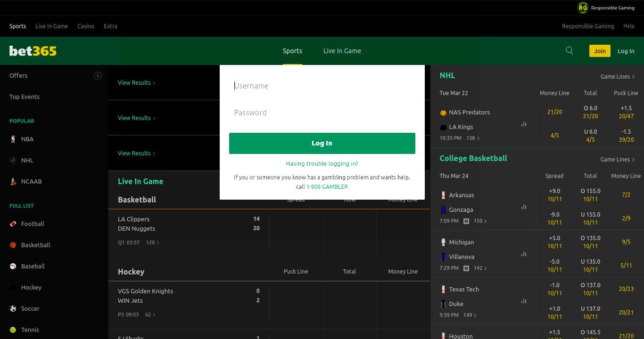Expand 62 markets for Golden Knights vs Jets
644x339 pixels.
tap(150, 315)
